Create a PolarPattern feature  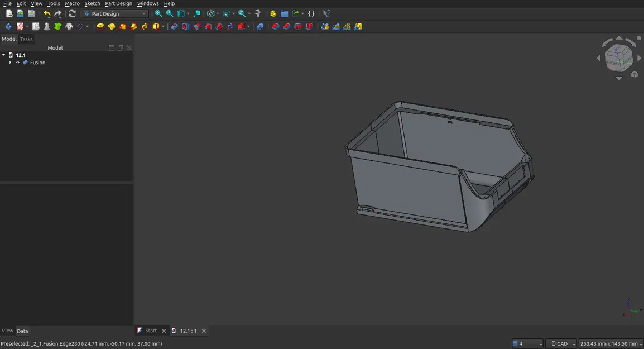(x=347, y=26)
